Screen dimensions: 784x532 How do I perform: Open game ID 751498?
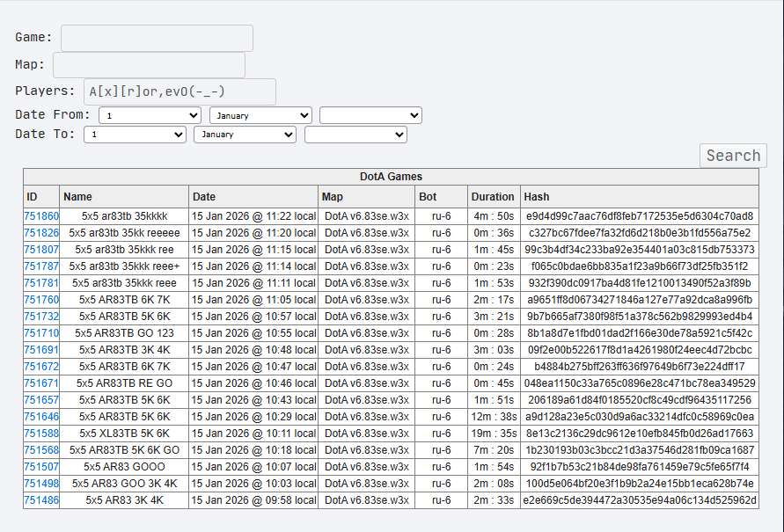[x=41, y=484]
